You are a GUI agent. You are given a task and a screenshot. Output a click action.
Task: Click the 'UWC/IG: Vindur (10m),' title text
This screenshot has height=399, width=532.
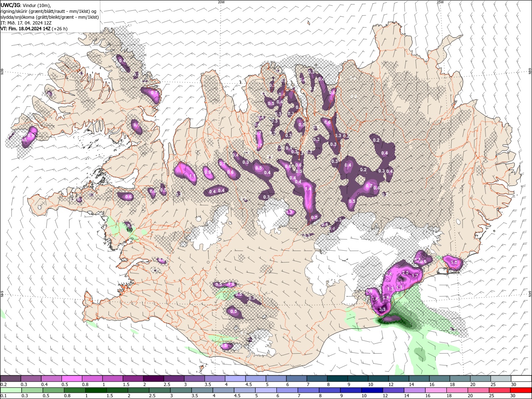[25, 5]
